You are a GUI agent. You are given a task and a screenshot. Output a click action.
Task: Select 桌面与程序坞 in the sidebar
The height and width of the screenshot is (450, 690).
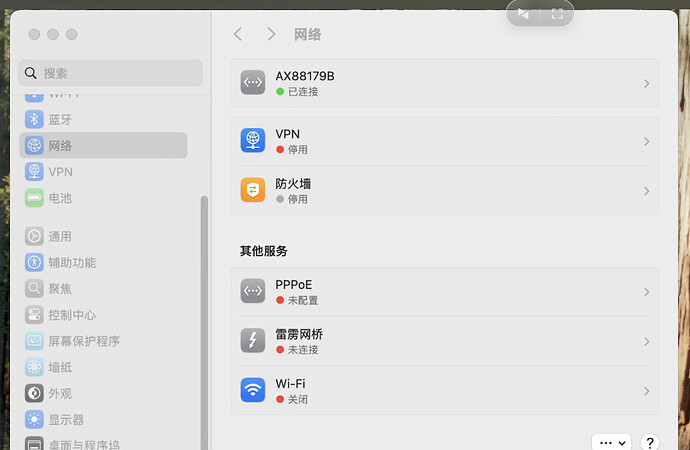[103, 443]
